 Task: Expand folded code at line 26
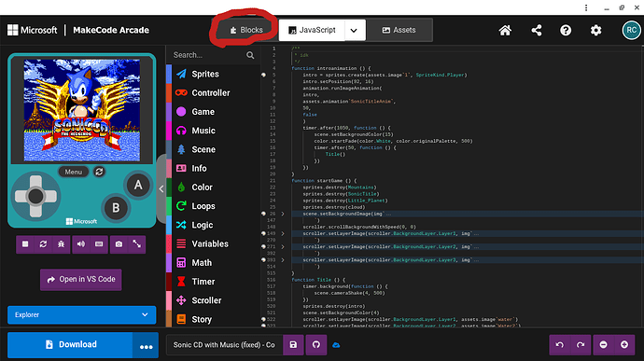click(x=283, y=214)
